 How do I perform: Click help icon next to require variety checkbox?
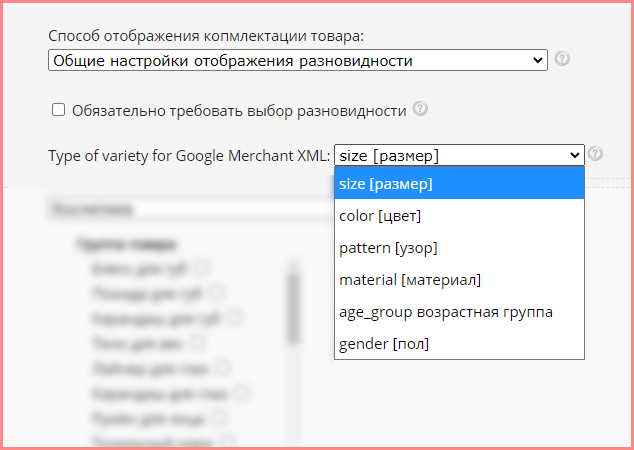point(420,109)
